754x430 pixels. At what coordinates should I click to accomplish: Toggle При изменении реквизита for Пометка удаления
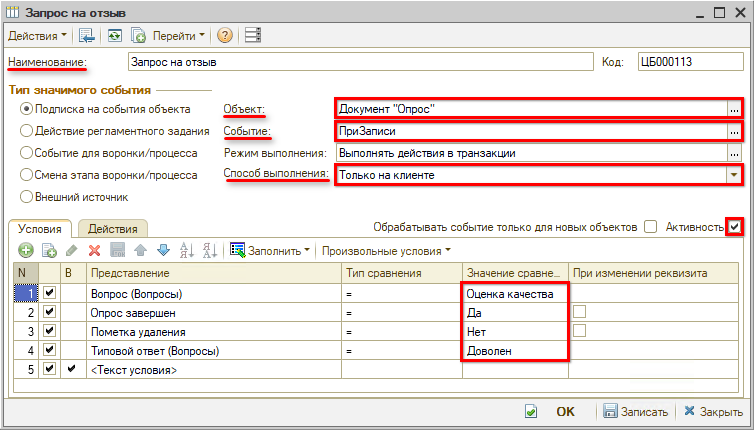579,330
